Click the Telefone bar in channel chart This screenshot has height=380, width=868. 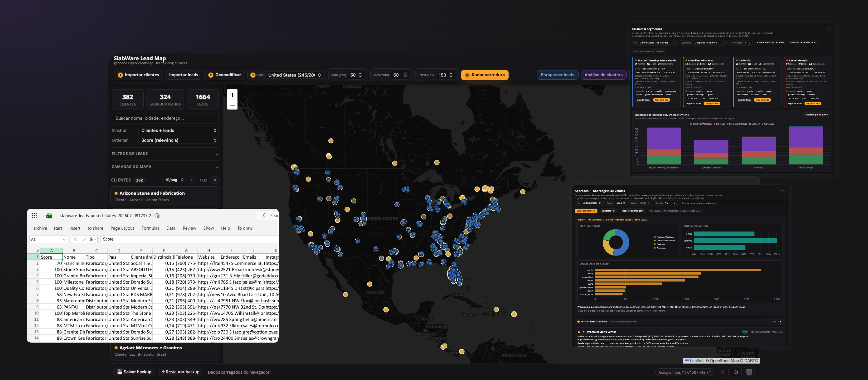735,241
